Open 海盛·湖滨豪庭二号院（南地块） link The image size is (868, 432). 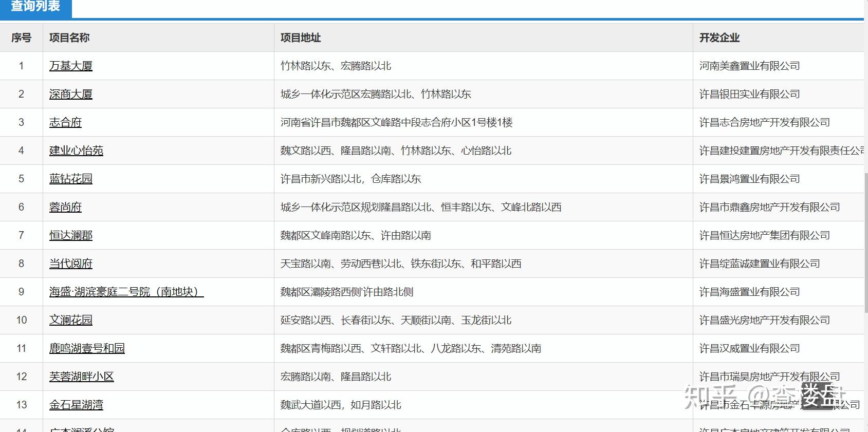pos(126,292)
